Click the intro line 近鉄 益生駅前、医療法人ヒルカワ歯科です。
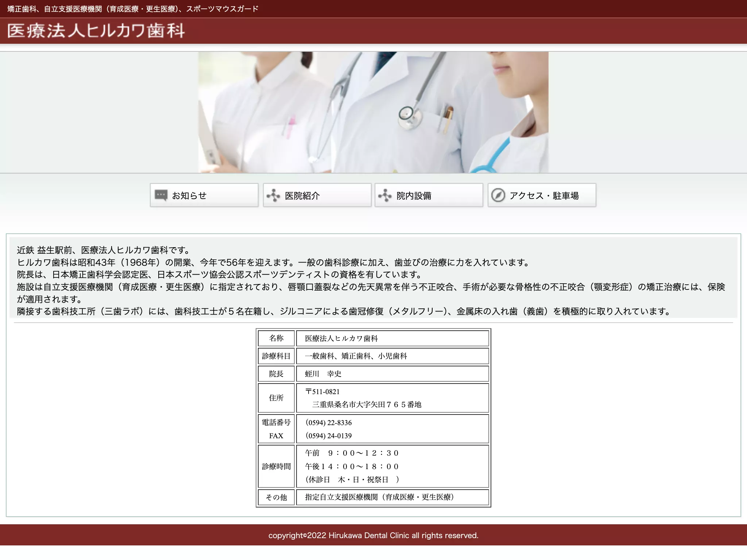 click(x=104, y=250)
